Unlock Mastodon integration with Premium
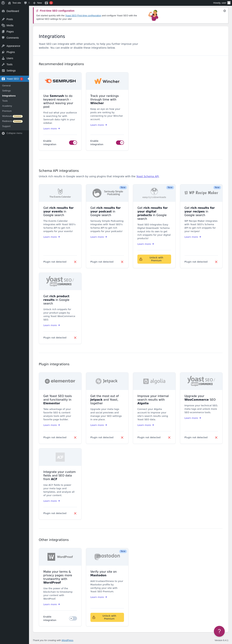The image size is (232, 644). point(107,617)
